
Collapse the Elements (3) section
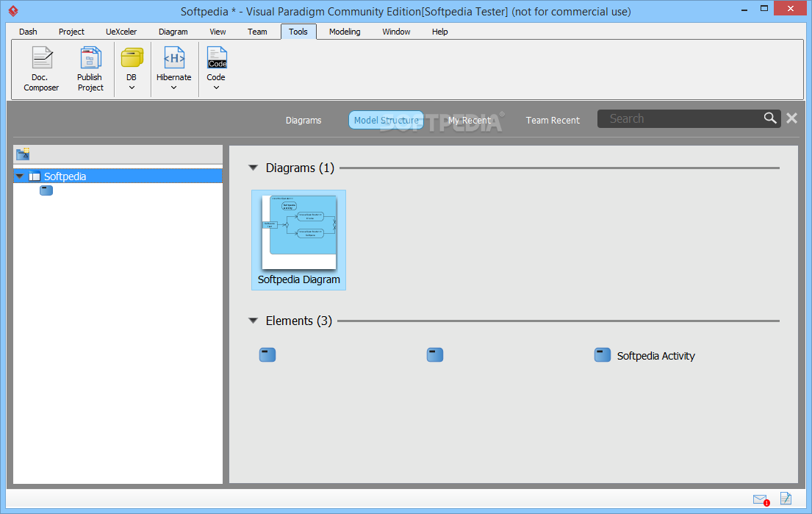tap(254, 320)
